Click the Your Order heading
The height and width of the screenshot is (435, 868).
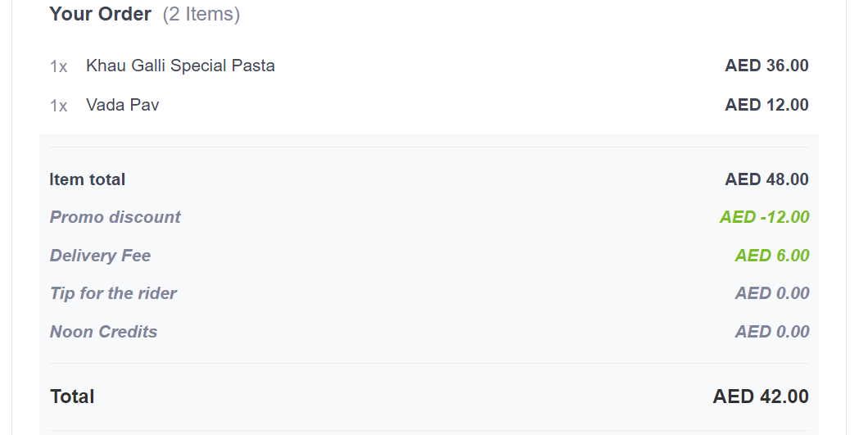click(100, 14)
